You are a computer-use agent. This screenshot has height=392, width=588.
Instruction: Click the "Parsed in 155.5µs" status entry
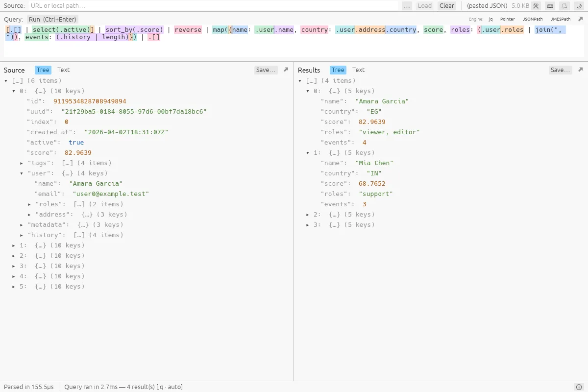pyautogui.click(x=29, y=387)
